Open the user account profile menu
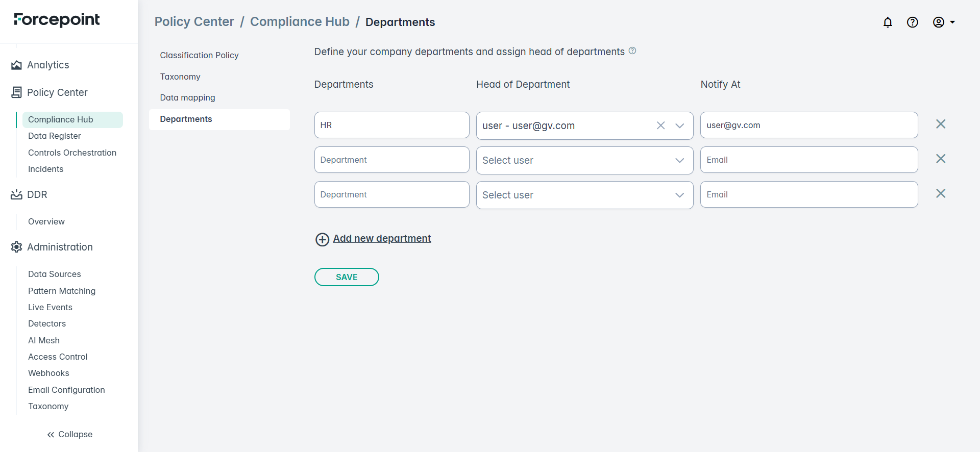 [943, 22]
